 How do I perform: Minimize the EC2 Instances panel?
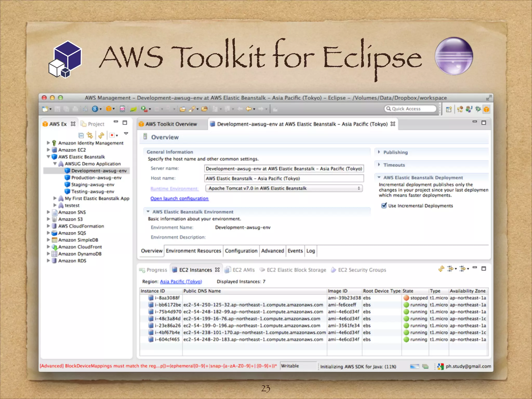(475, 268)
